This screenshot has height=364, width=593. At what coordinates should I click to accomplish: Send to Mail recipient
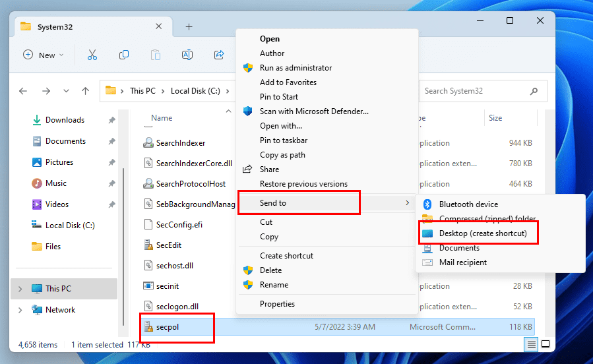pos(500,262)
